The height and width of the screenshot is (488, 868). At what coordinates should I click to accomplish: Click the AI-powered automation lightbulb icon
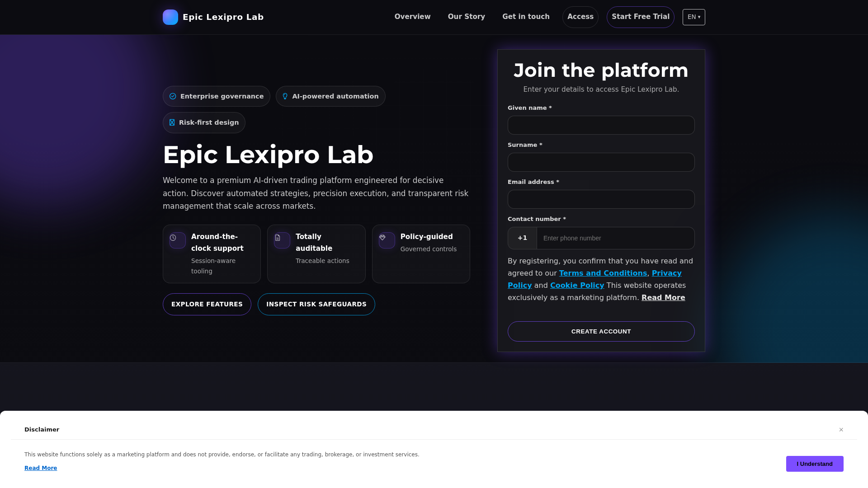(x=285, y=96)
